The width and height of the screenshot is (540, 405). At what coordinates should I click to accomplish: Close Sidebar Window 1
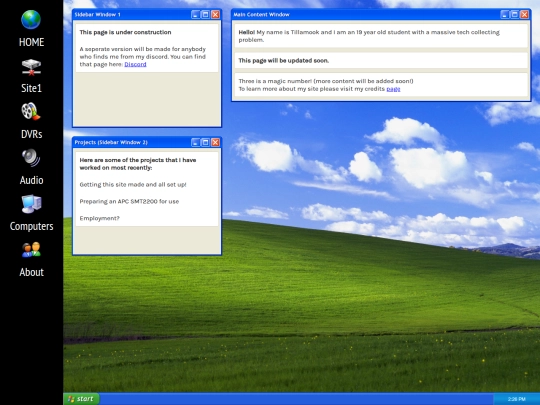(x=215, y=14)
